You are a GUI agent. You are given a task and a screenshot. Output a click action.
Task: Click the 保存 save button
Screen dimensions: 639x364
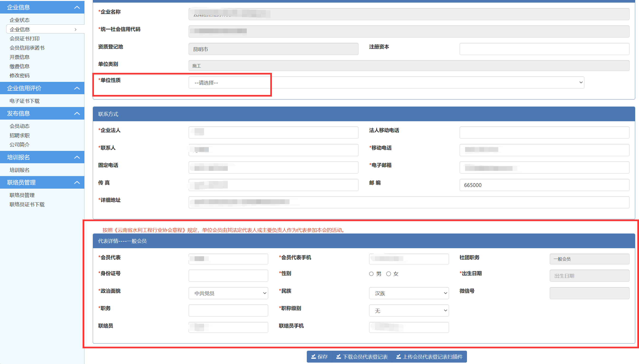click(x=319, y=357)
